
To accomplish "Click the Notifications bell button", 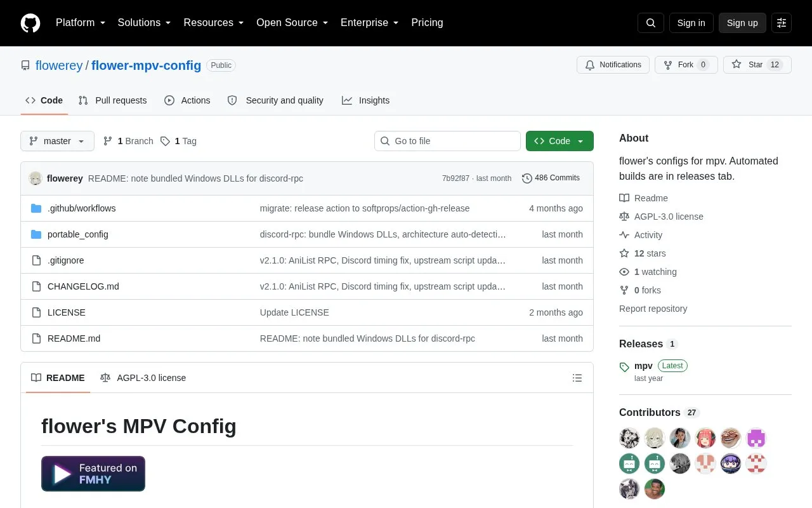I will tap(613, 65).
